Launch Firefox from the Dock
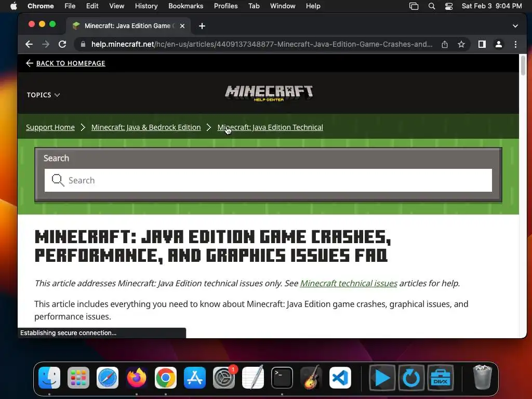Viewport: 532px width, 399px height. 137,378
